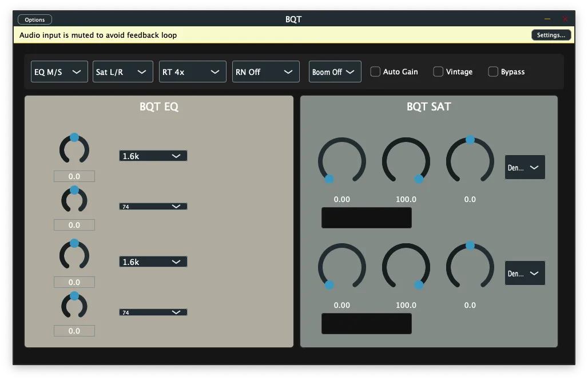
Task: Click the lower black SAT meter display
Action: click(367, 323)
